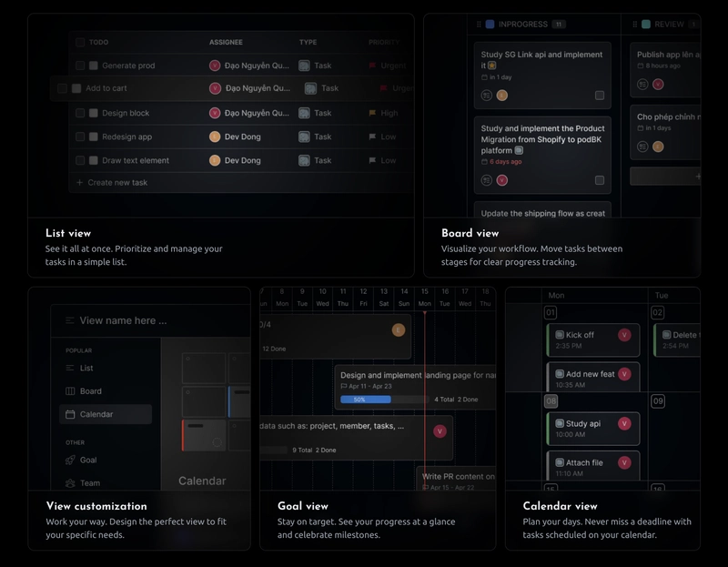Tick the checkbox for Generate prod task

[x=80, y=66]
